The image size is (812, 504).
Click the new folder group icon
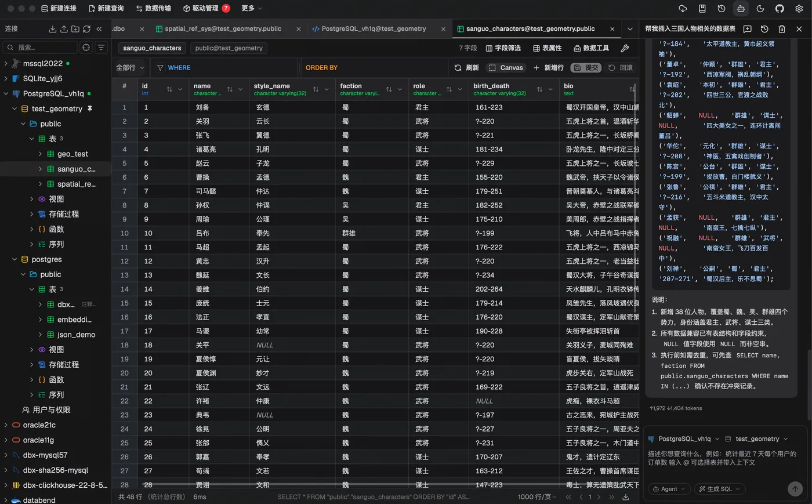coord(75,29)
